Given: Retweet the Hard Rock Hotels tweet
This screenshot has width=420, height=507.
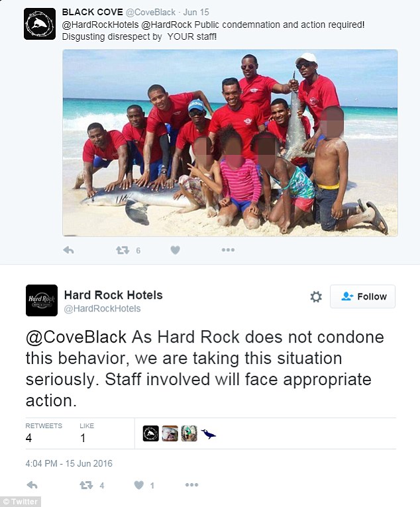Looking at the screenshot, I should coord(86,485).
